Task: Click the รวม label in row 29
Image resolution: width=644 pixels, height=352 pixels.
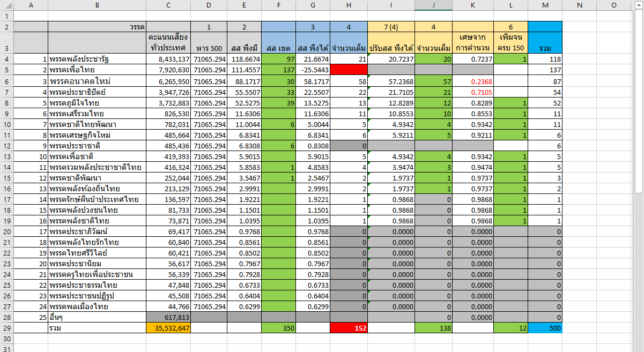Action: (x=97, y=328)
